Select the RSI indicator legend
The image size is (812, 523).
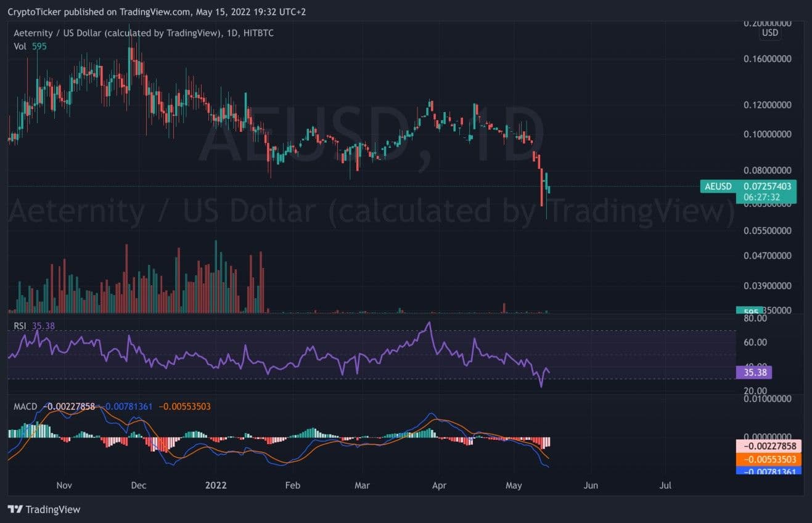[22, 325]
